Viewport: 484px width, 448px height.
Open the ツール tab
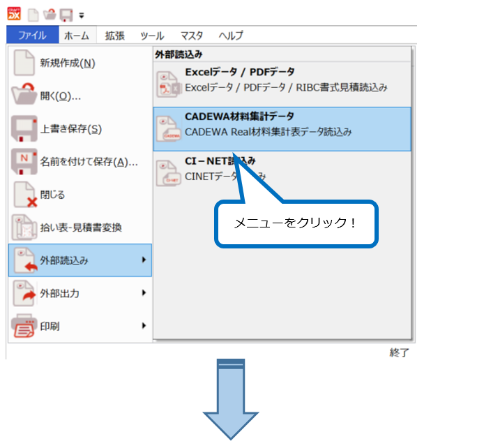point(152,35)
